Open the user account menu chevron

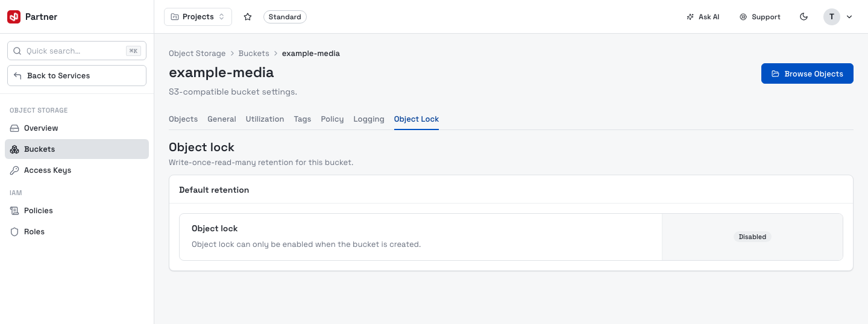coord(849,17)
